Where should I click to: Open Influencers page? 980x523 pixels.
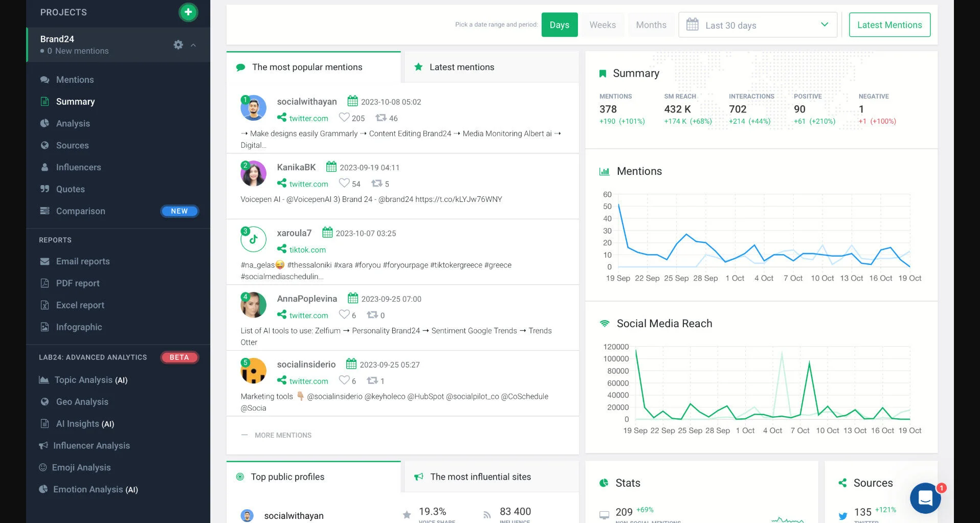[78, 168]
